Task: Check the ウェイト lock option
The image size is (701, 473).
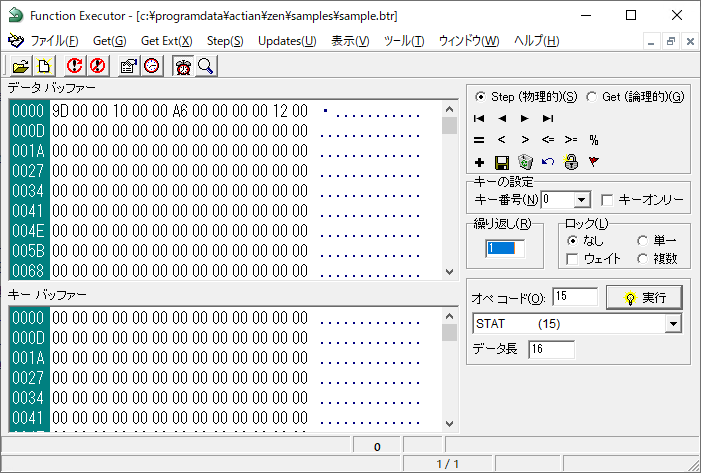Action: (572, 259)
